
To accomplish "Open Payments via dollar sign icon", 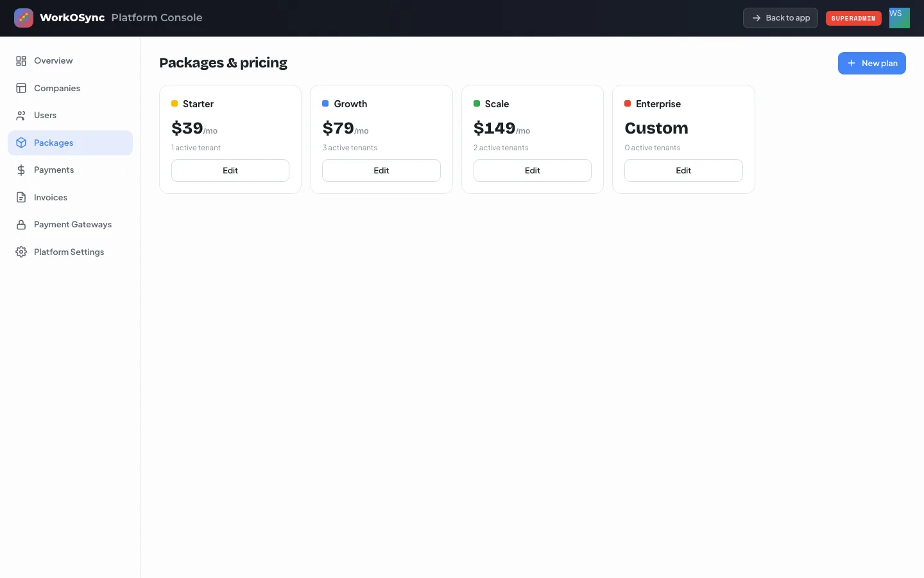I will click(21, 170).
